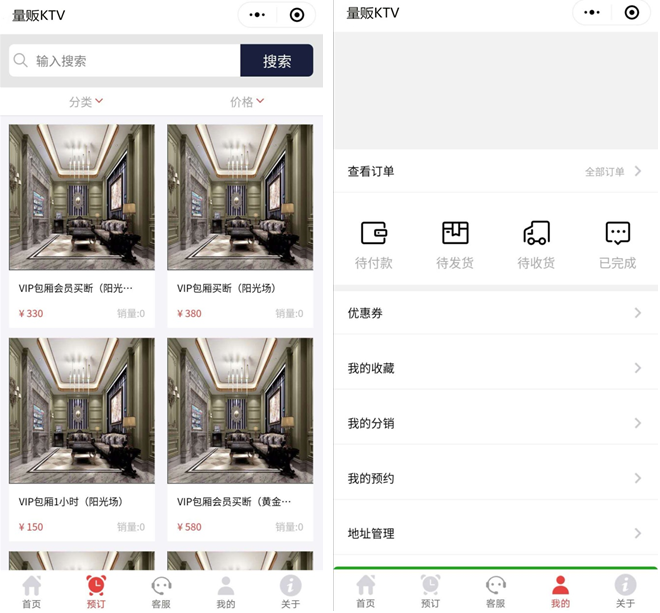Tap the 待付款 wallet icon
This screenshot has width=660, height=613.
[x=373, y=233]
